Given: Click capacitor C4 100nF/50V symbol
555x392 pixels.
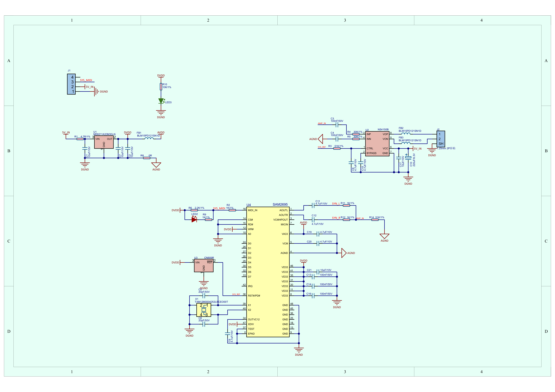Looking at the screenshot, I should point(337,139).
